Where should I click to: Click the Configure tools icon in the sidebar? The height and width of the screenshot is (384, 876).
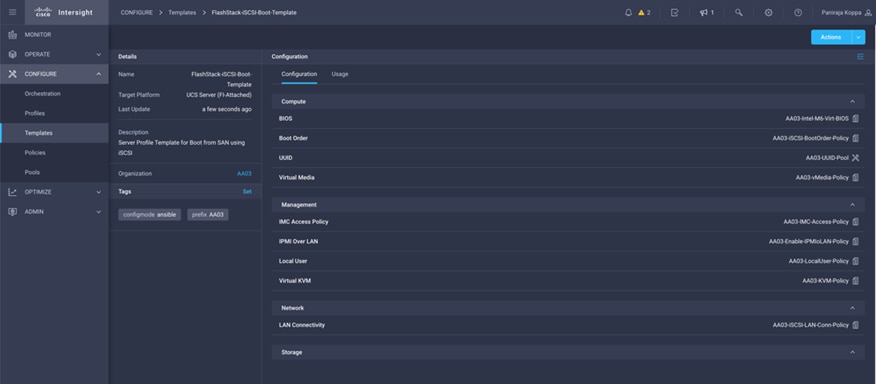[x=12, y=74]
